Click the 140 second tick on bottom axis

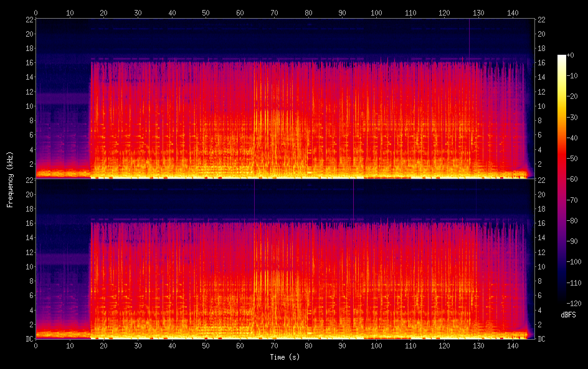(x=513, y=345)
